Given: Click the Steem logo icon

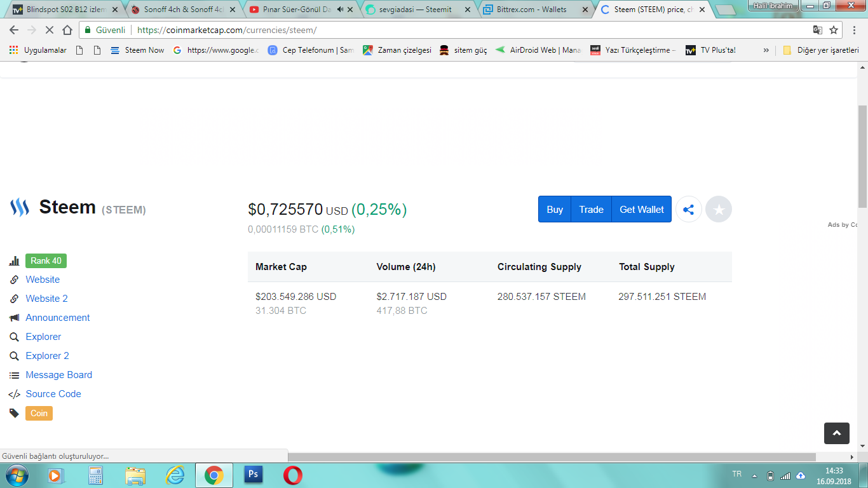Looking at the screenshot, I should [20, 207].
